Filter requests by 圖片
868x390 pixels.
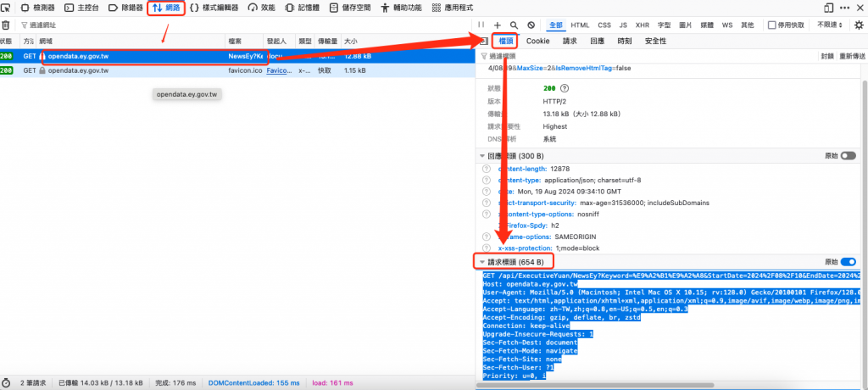(x=685, y=25)
